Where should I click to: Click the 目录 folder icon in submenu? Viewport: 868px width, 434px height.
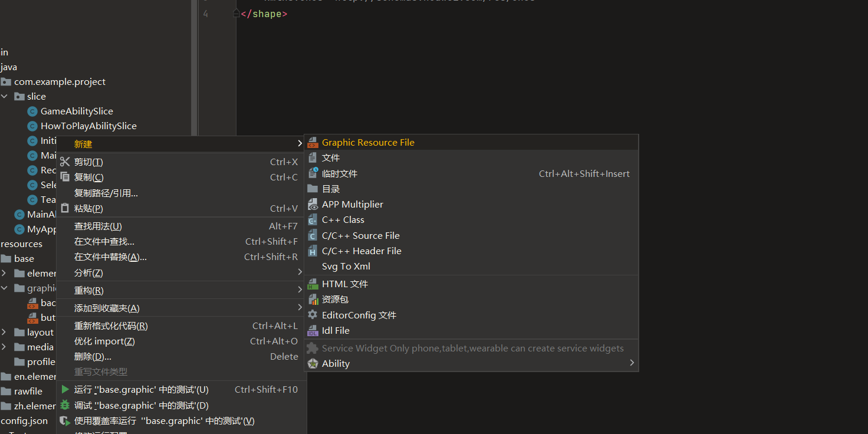[313, 189]
